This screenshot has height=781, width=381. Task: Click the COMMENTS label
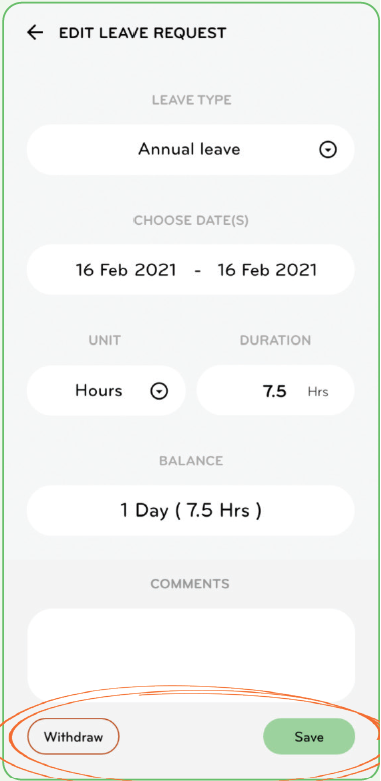point(190,584)
